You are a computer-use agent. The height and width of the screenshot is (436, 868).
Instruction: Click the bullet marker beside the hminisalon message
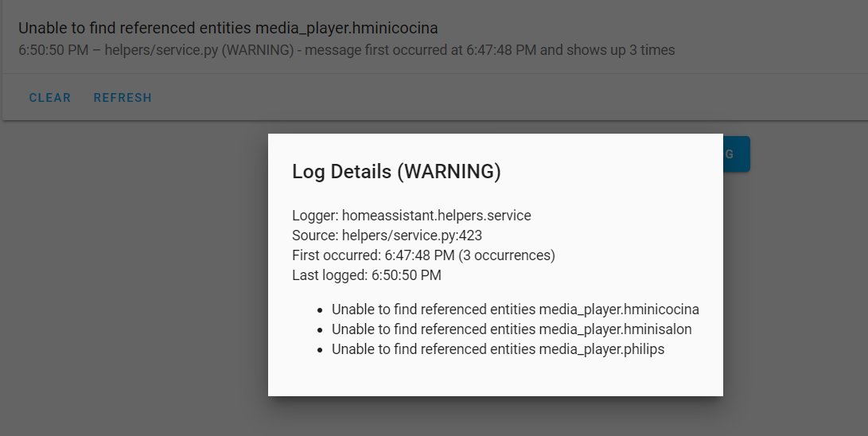[320, 330]
